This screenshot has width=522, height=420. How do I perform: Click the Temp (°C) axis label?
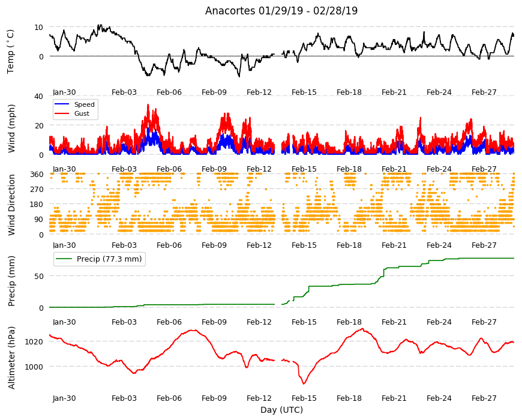tap(11, 52)
